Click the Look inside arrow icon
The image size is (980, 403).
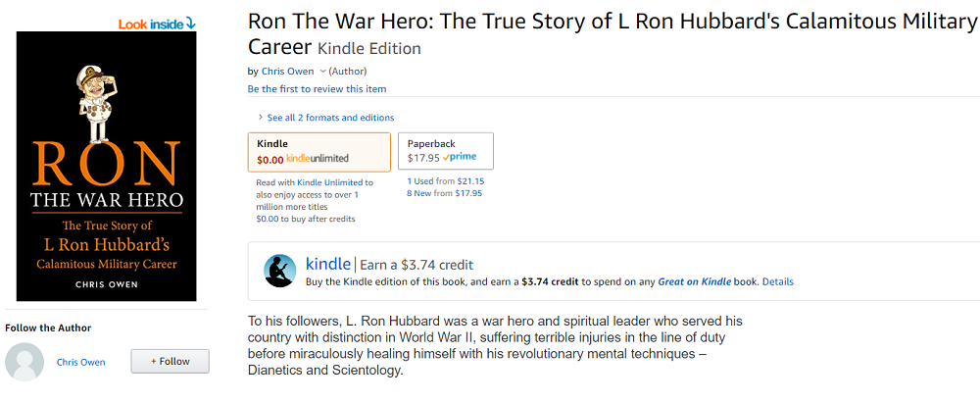(x=191, y=24)
